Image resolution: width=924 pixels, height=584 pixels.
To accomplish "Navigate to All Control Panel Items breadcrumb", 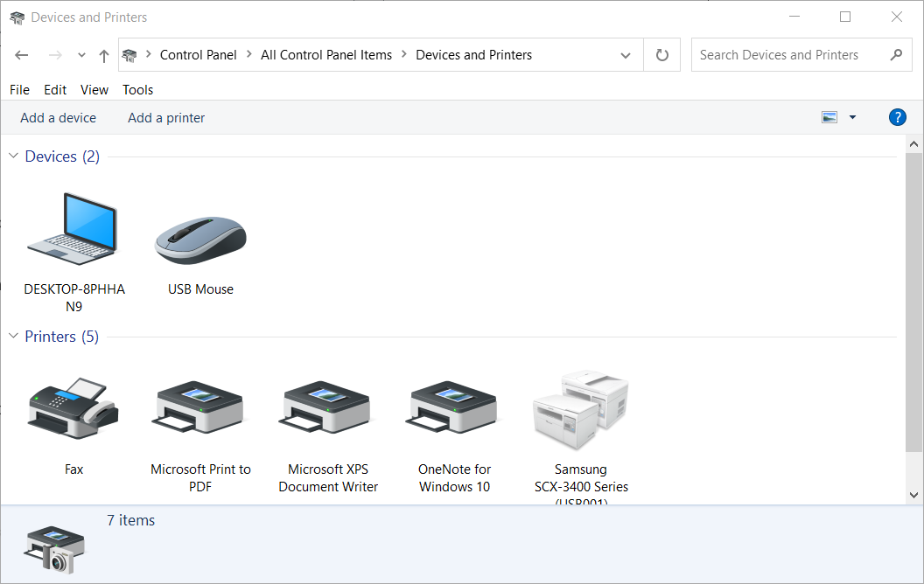I will tap(325, 55).
